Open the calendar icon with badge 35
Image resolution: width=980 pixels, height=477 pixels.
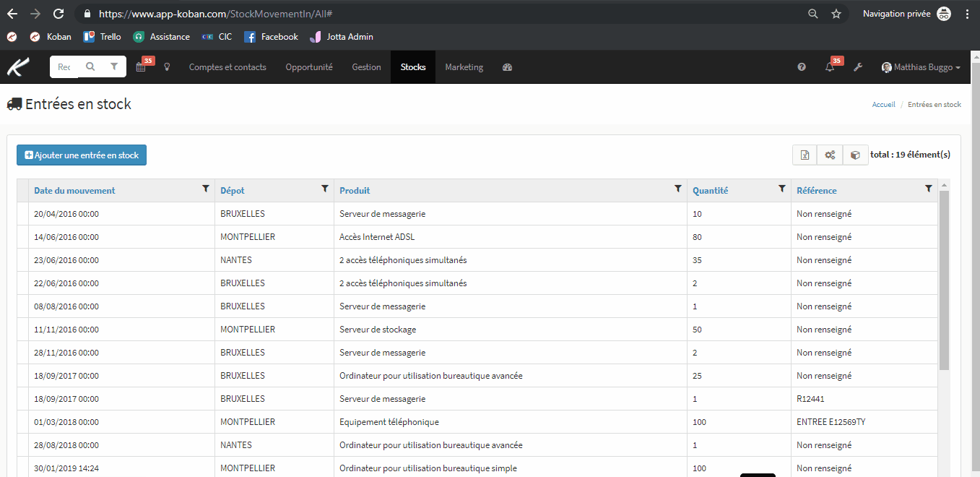pyautogui.click(x=141, y=67)
